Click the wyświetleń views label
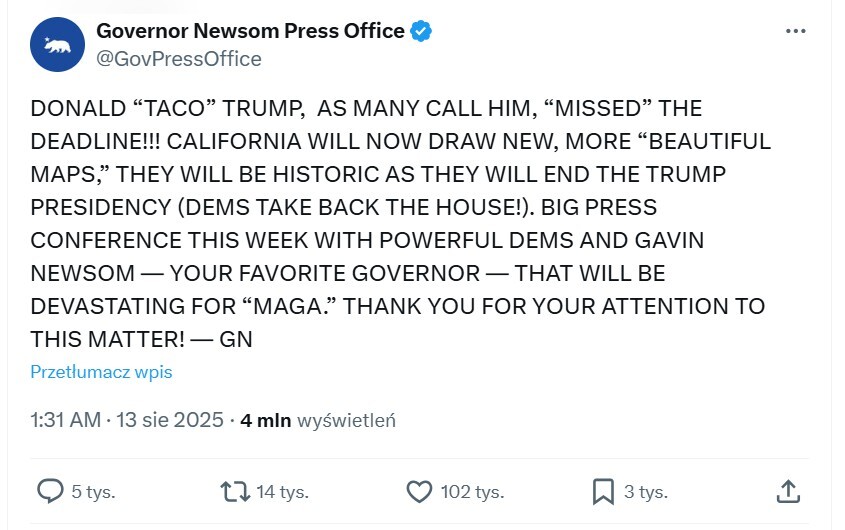 pos(347,420)
